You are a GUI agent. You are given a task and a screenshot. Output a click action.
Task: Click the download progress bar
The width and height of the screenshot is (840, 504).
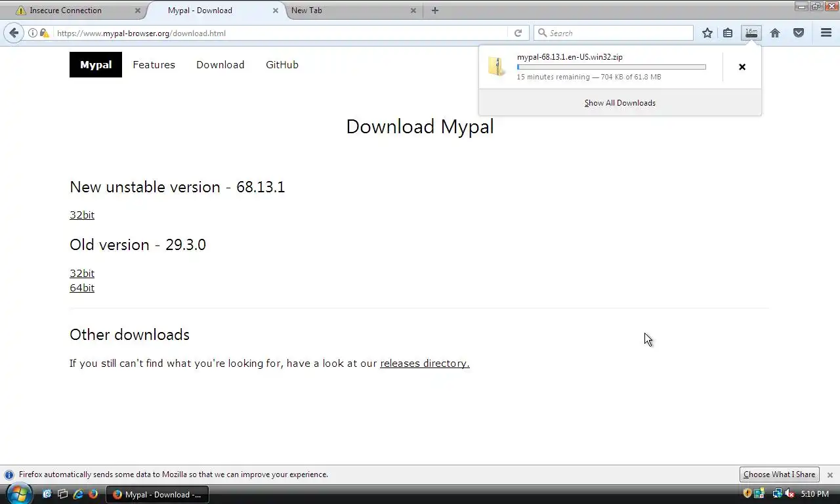pos(612,67)
